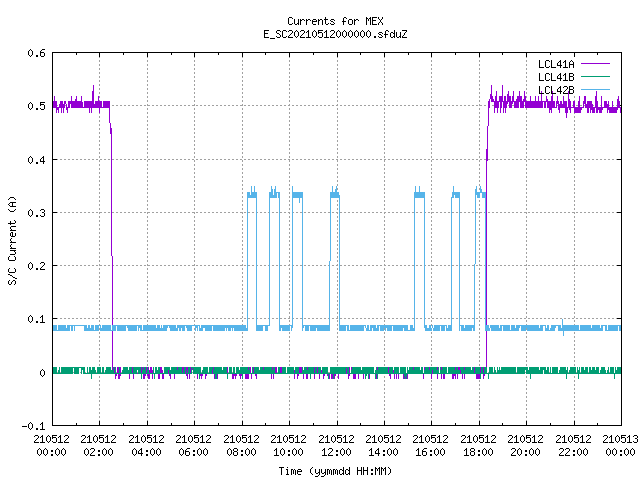Click the 210512 20:00 x-axis tick label
Screen dimensions: 640x480
(525, 446)
